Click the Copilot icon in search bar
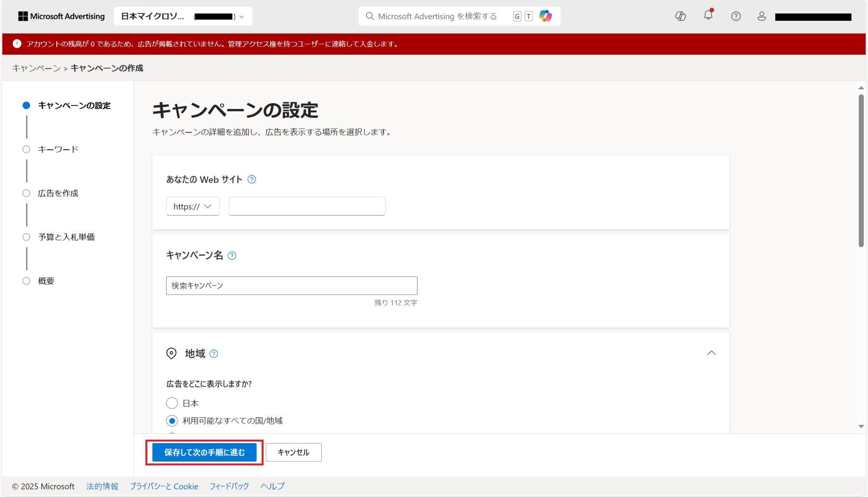This screenshot has height=497, width=868. pos(545,16)
